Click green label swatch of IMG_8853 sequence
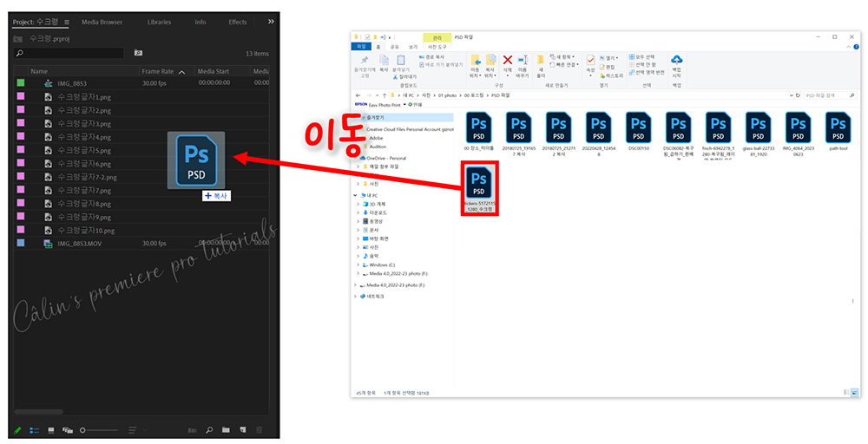The height and width of the screenshot is (444, 868). pyautogui.click(x=21, y=83)
